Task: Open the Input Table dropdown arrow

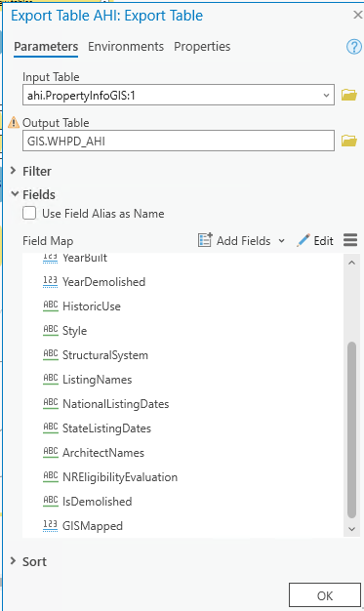Action: (326, 95)
